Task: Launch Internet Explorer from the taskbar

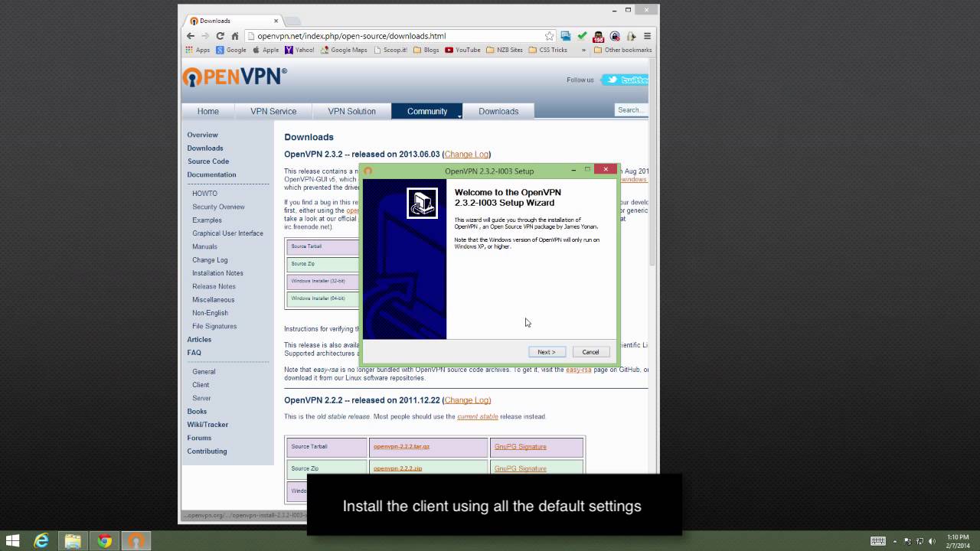Action: pyautogui.click(x=41, y=541)
